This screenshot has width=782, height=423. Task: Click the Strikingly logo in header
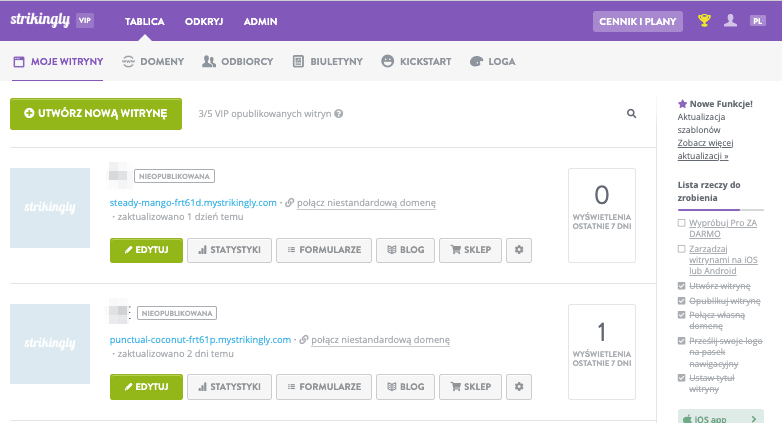(40, 20)
